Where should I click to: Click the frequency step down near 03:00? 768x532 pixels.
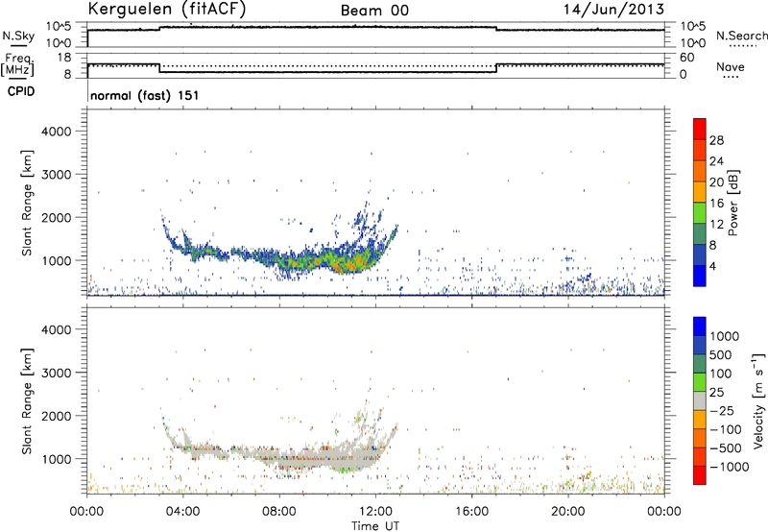point(159,68)
